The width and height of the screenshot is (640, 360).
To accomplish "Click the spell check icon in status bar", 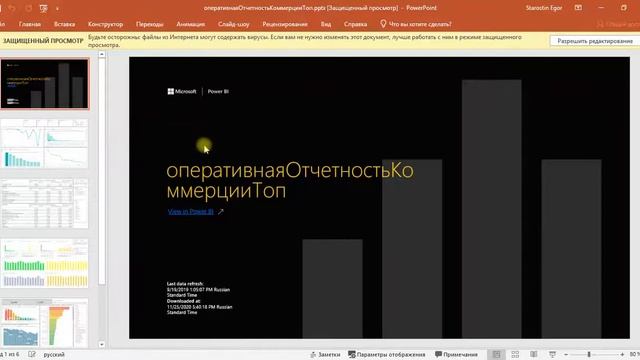I will [32, 354].
